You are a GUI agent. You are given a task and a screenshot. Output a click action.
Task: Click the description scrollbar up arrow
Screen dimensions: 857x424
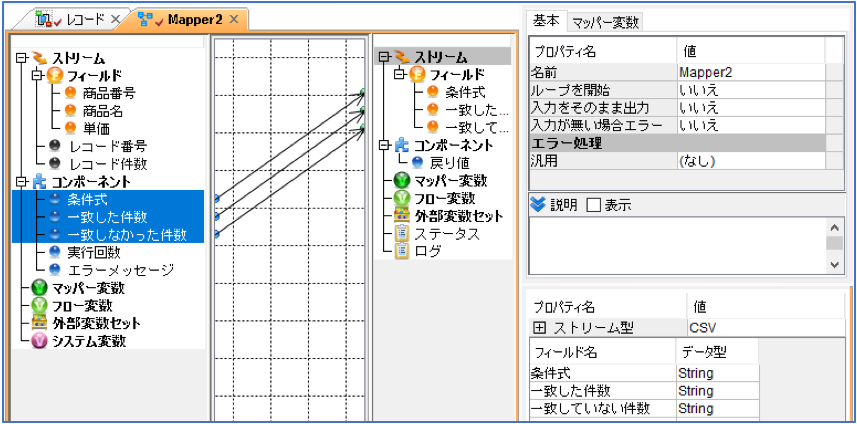pos(834,227)
